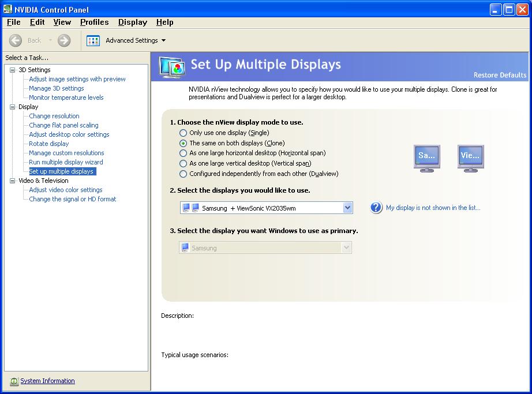Click the NVIDIA title bar icon
This screenshot has width=532, height=394.
tap(8, 9)
